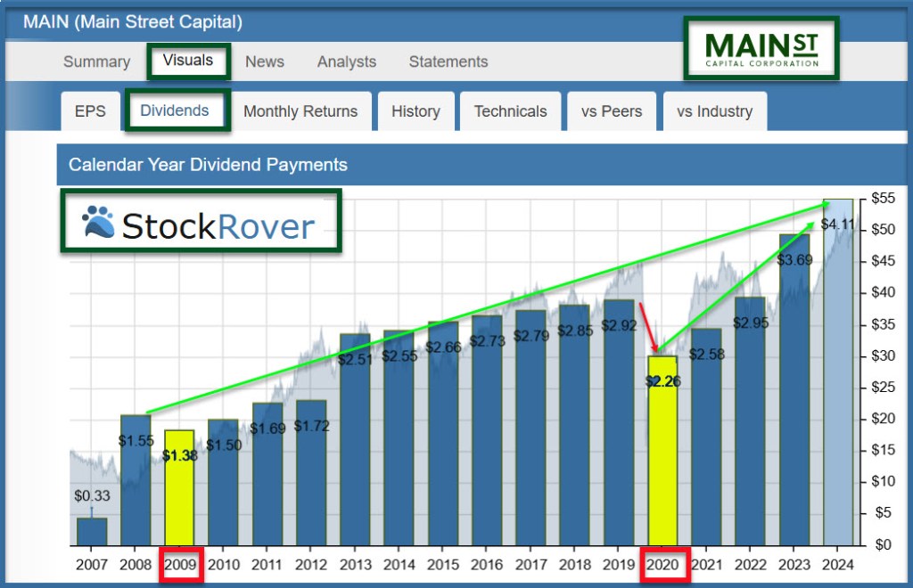Open the Monthly Returns sub-tab

tap(300, 111)
